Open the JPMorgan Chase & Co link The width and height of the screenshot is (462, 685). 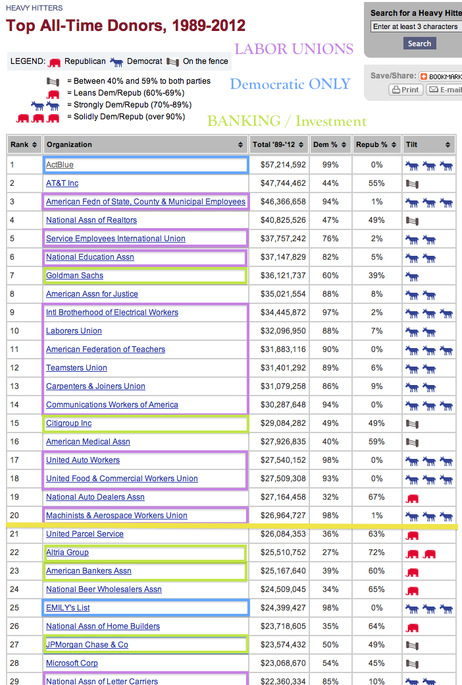87,644
